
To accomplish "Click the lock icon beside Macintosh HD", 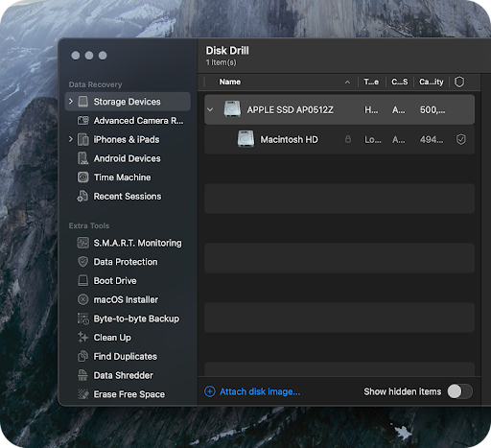I will pyautogui.click(x=348, y=139).
